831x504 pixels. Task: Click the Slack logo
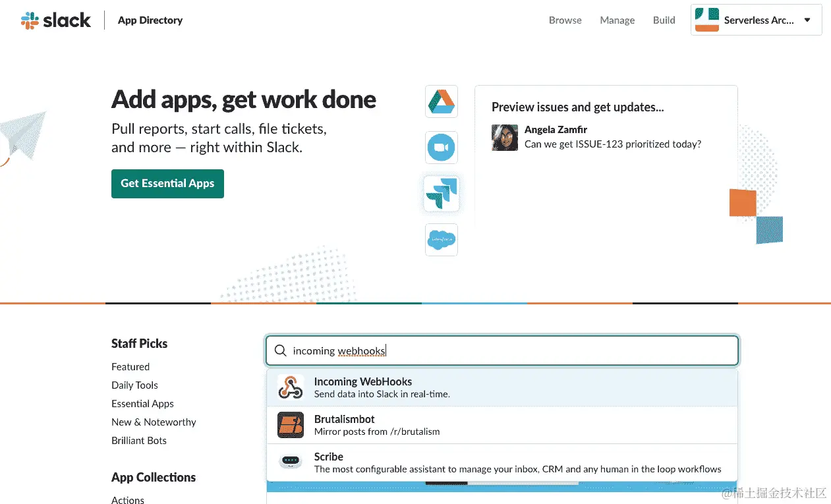[56, 20]
